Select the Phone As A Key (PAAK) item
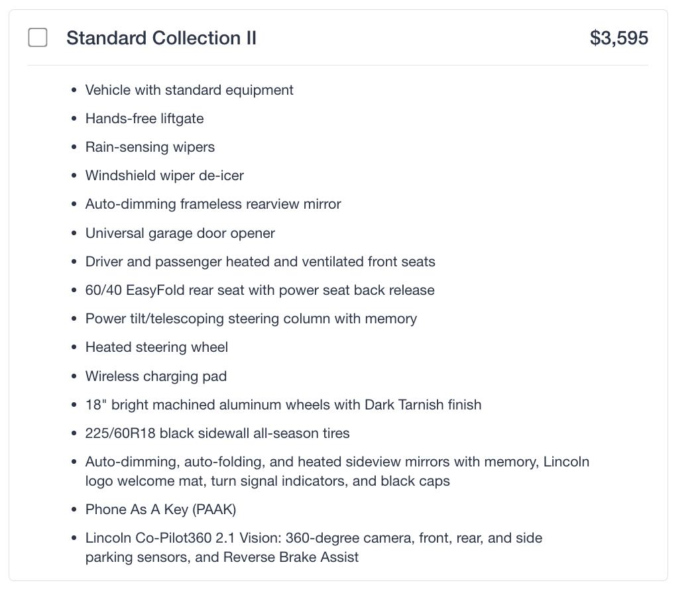 [160, 510]
